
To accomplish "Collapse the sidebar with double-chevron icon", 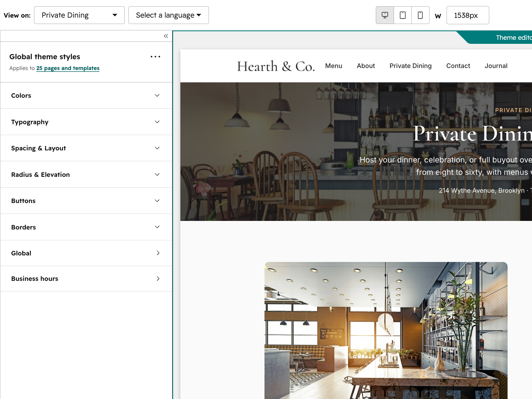I will [166, 36].
